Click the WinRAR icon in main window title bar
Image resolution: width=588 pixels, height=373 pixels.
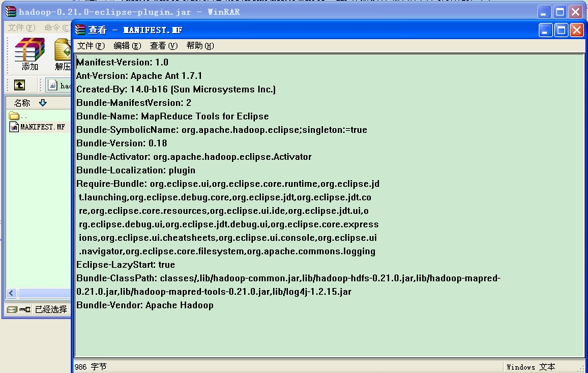tap(11, 11)
